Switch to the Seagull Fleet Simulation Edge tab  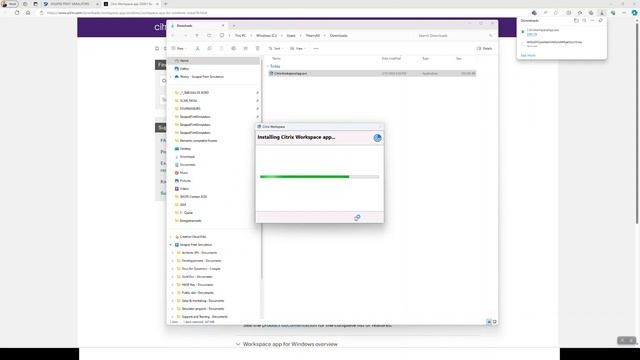(x=71, y=4)
